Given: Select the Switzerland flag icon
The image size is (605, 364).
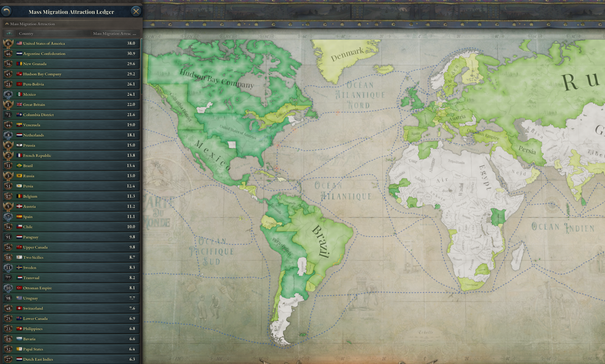Looking at the screenshot, I should [x=19, y=308].
